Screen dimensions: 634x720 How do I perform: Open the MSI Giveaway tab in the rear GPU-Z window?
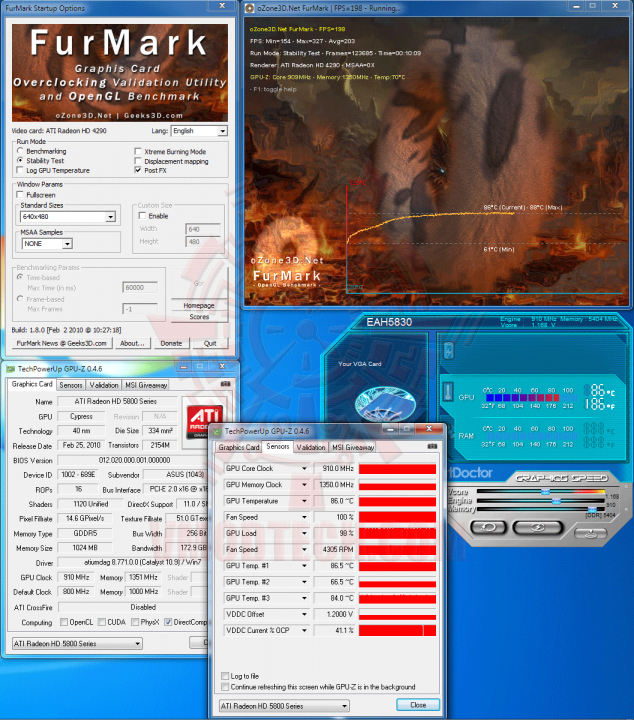coord(146,385)
